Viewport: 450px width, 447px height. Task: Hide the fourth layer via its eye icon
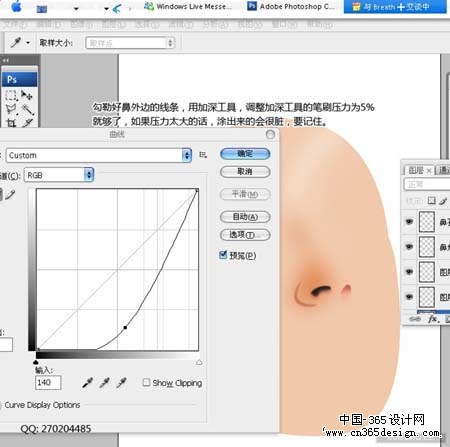(409, 297)
